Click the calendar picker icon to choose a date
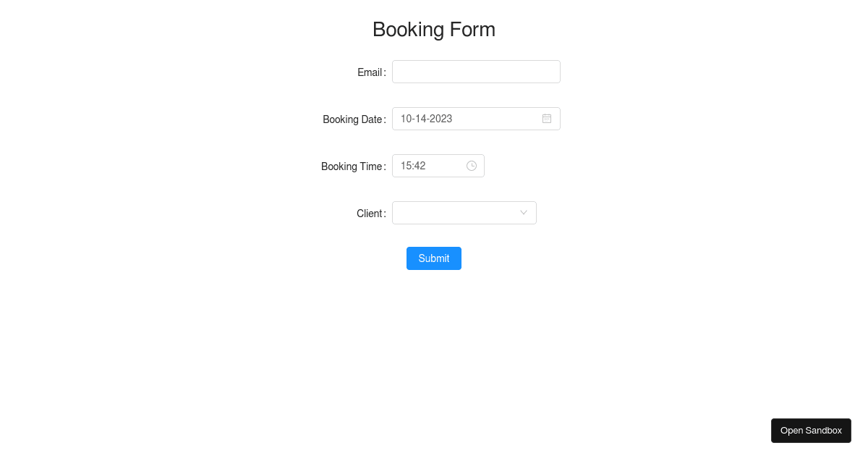The height and width of the screenshot is (456, 868). point(547,119)
